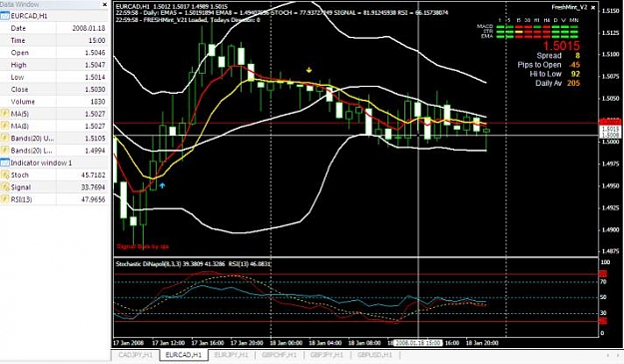Screen dimensions: 624x364
Task: Click the Hi to Low label
Action: click(545, 74)
